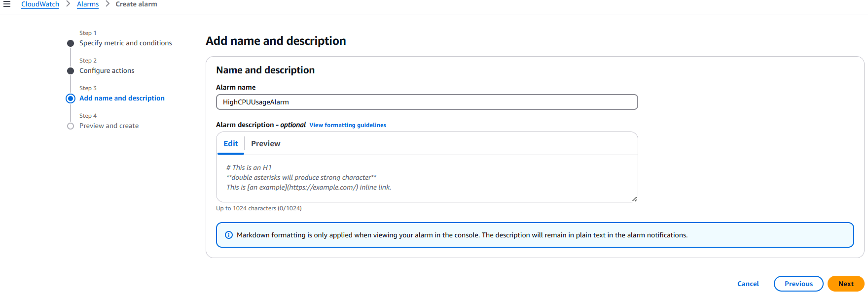Go to the CloudWatch breadcrumb
The image size is (868, 295).
click(40, 4)
